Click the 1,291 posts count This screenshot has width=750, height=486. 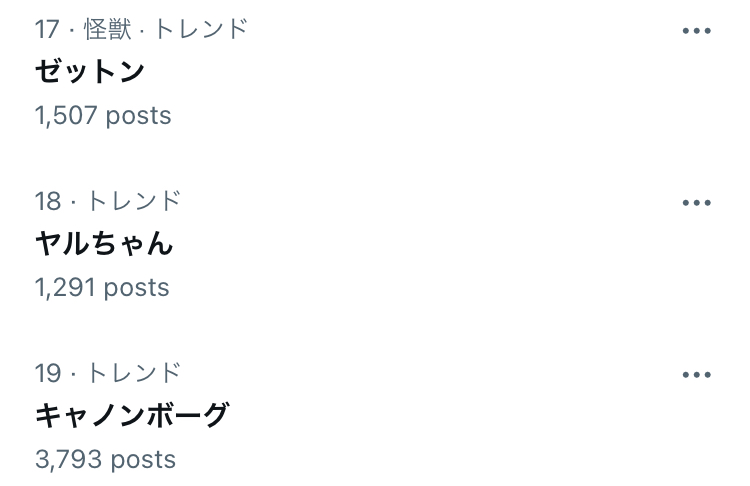[102, 288]
